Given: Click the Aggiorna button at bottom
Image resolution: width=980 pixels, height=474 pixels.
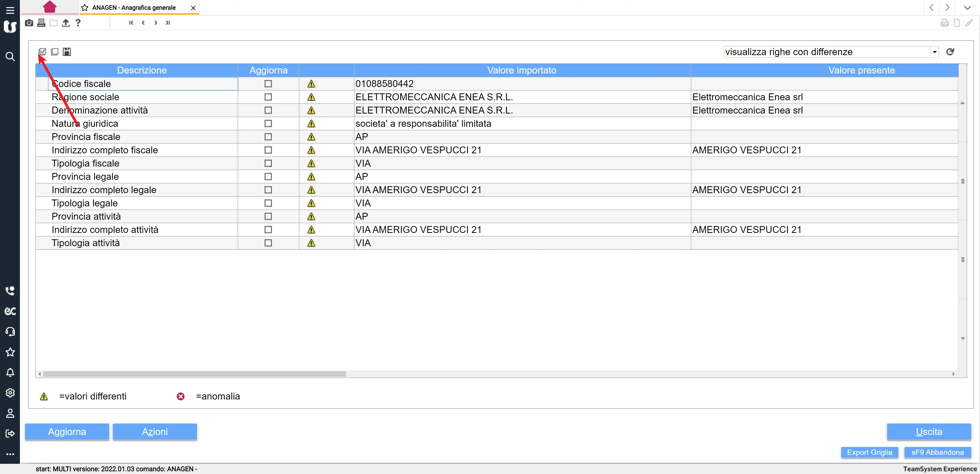Looking at the screenshot, I should point(67,432).
